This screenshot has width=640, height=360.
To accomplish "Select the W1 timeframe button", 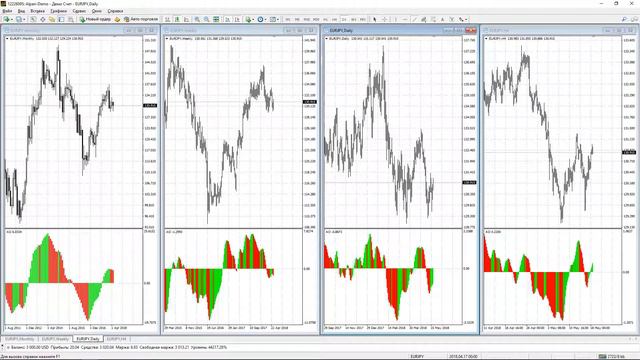I will (353, 19).
